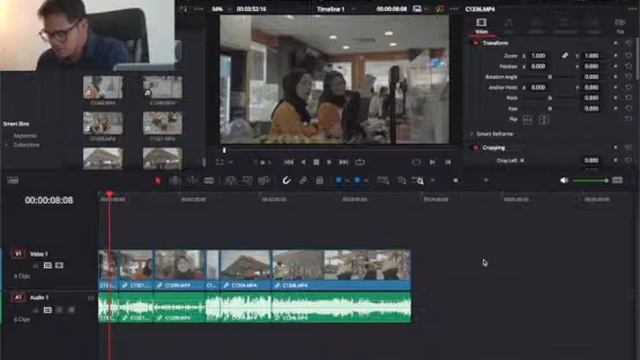This screenshot has height=360, width=640.
Task: Toggle Video 1 track enable icon
Action: 60,266
